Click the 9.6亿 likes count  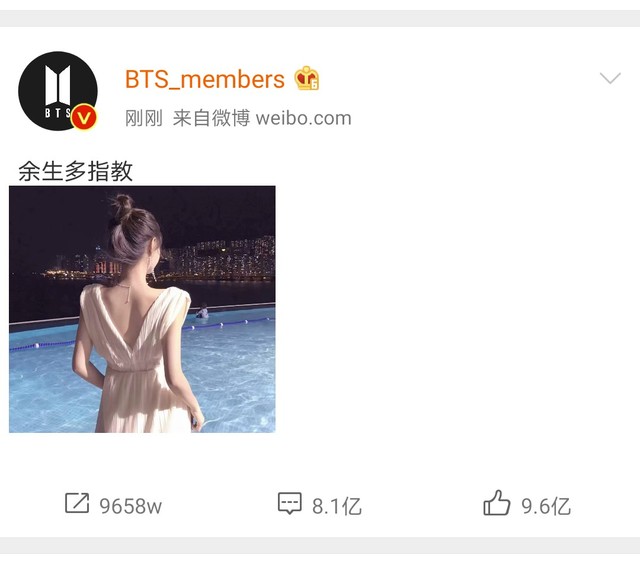tap(546, 506)
